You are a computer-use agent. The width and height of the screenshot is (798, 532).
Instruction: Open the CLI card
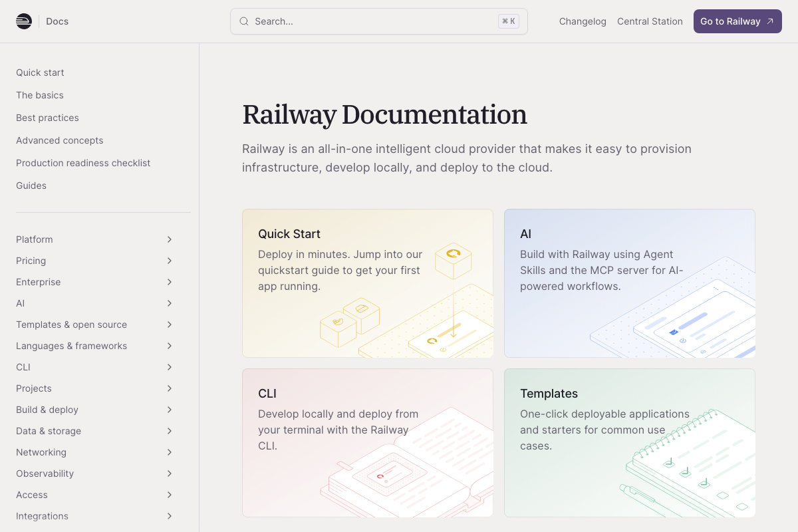[368, 443]
